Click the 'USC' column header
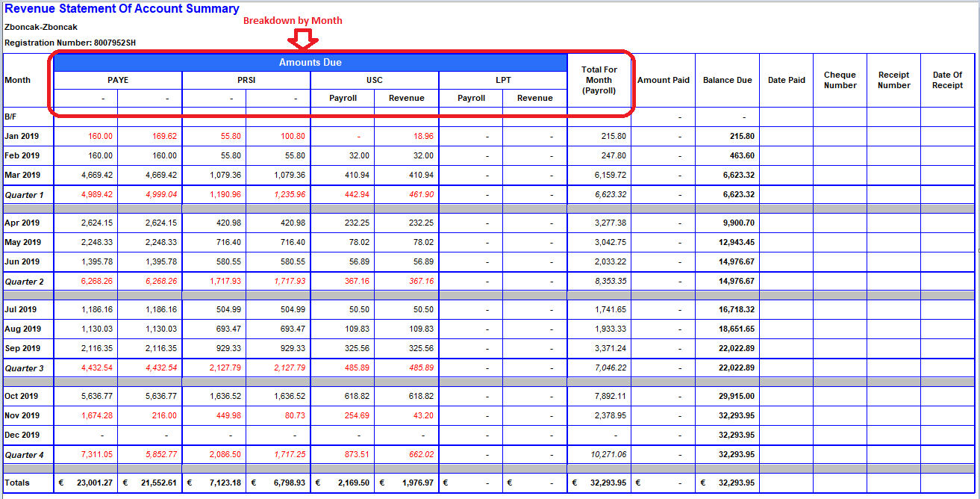 coord(375,80)
